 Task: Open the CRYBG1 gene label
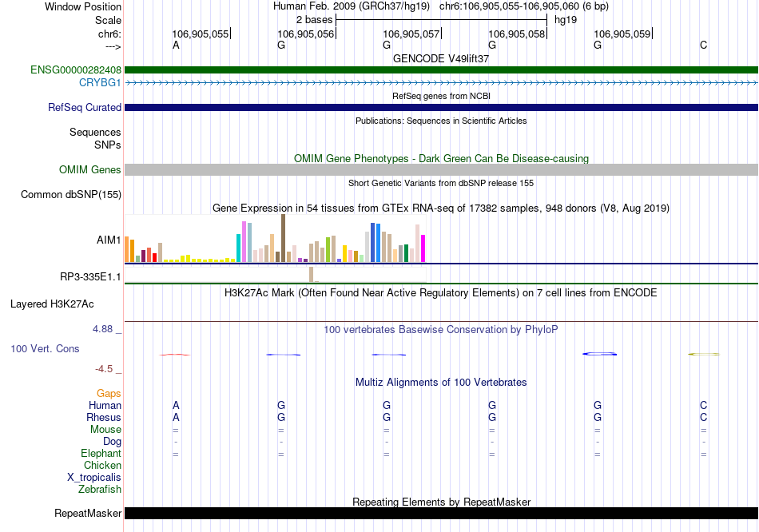tap(100, 83)
